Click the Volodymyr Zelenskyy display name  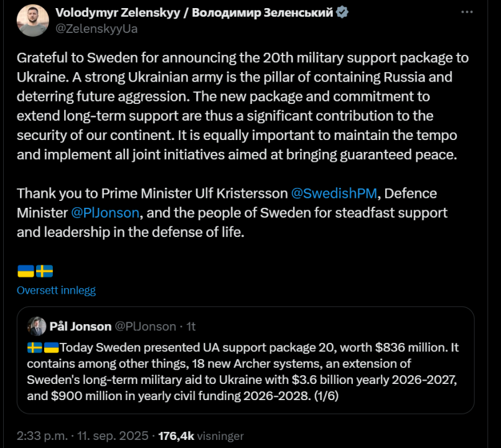pyautogui.click(x=194, y=13)
